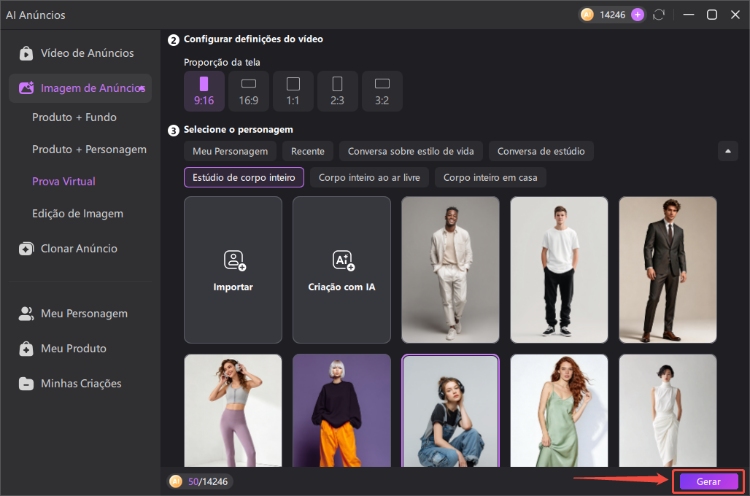Select Conversa sobre estilo de vida tab
The image size is (750, 496).
411,151
